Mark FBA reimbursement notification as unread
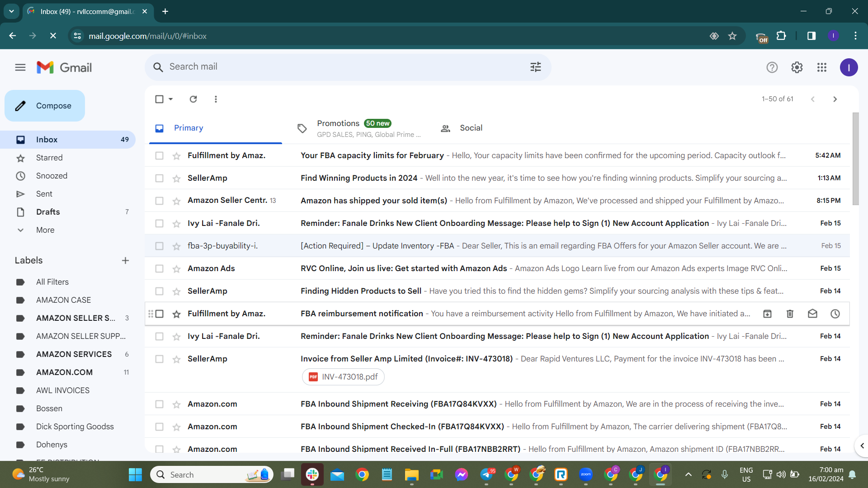The height and width of the screenshot is (488, 868). pyautogui.click(x=812, y=314)
